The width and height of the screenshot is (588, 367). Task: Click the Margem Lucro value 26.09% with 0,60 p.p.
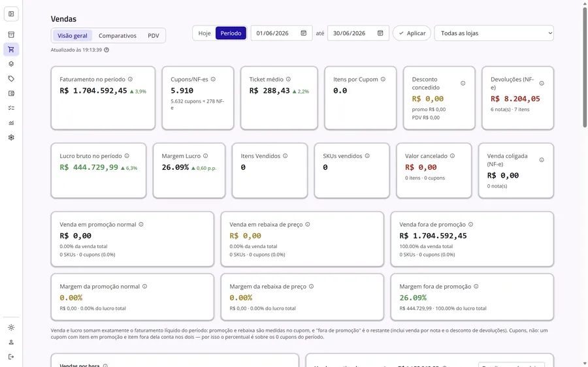point(189,168)
